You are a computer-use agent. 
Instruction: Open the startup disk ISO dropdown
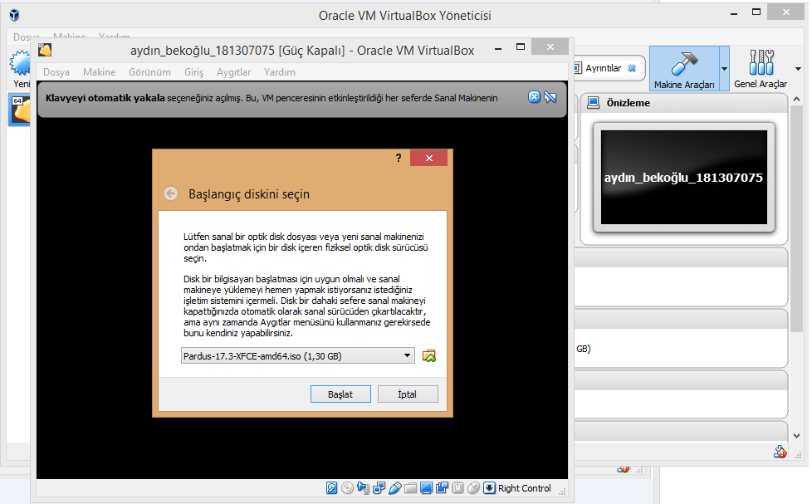[x=298, y=356]
